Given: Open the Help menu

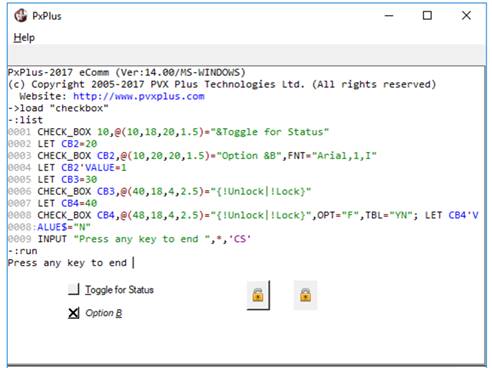Looking at the screenshot, I should point(24,38).
